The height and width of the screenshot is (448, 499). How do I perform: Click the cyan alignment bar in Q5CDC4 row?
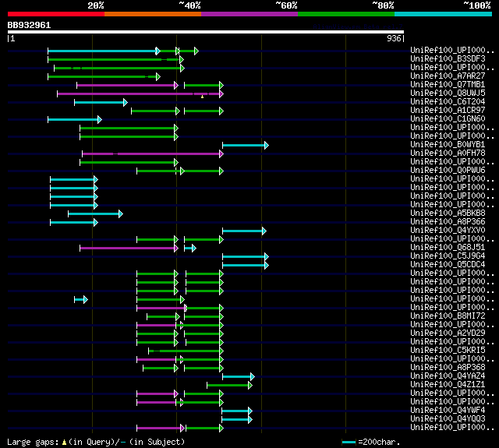point(244,265)
